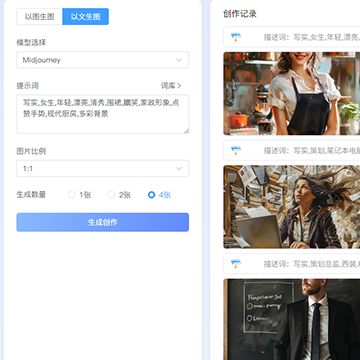The image size is (360, 360).
Task: Select the 4张 quantity radio button
Action: click(151, 195)
